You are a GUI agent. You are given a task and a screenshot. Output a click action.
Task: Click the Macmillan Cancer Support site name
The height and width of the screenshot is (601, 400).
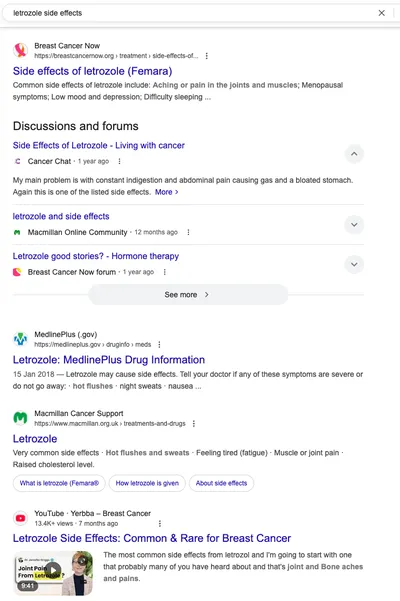(x=79, y=414)
